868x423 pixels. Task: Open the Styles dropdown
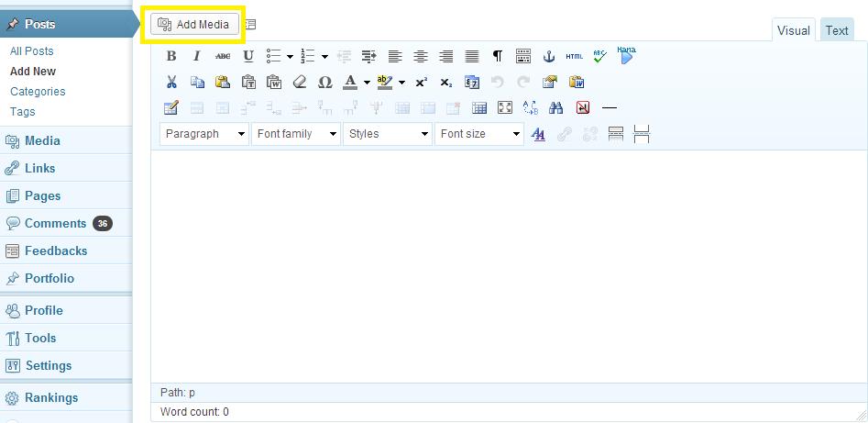(388, 134)
